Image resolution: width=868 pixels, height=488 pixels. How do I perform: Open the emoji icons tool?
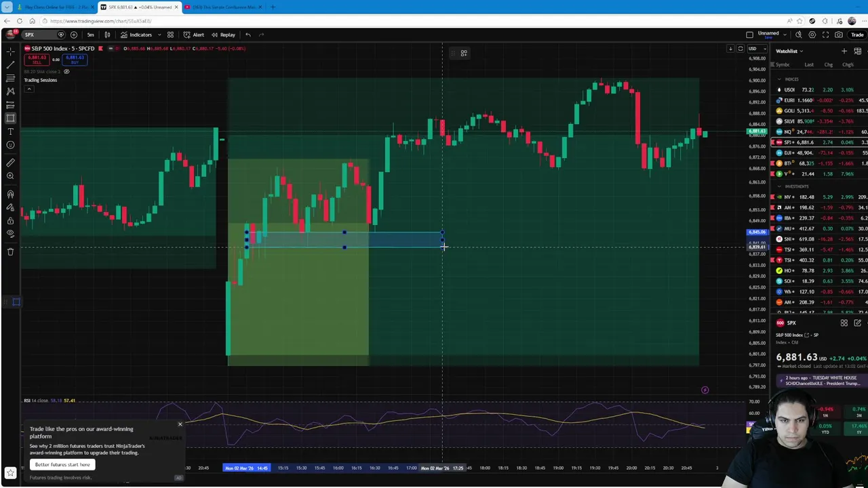(x=10, y=144)
